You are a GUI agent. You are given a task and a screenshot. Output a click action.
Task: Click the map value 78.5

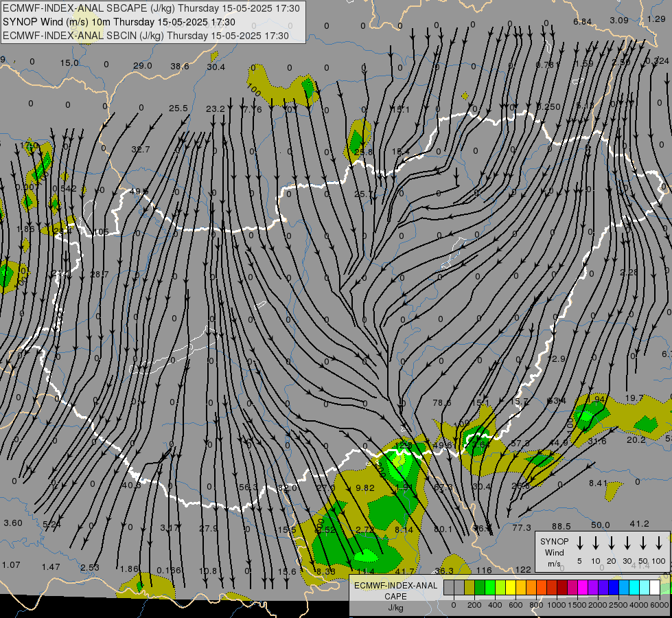point(442,402)
